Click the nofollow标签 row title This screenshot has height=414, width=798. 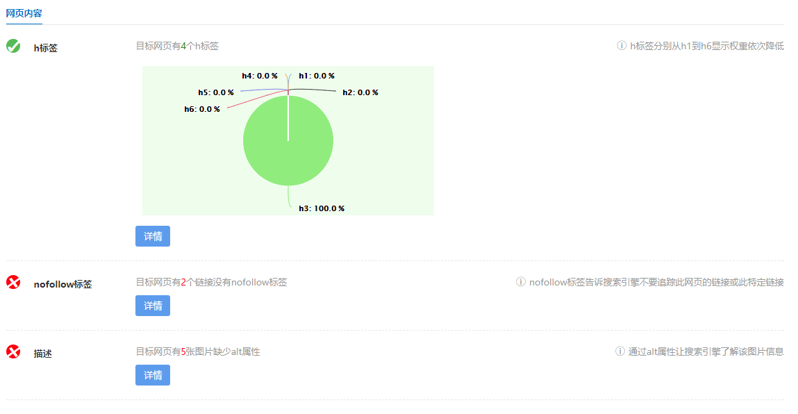(x=63, y=284)
